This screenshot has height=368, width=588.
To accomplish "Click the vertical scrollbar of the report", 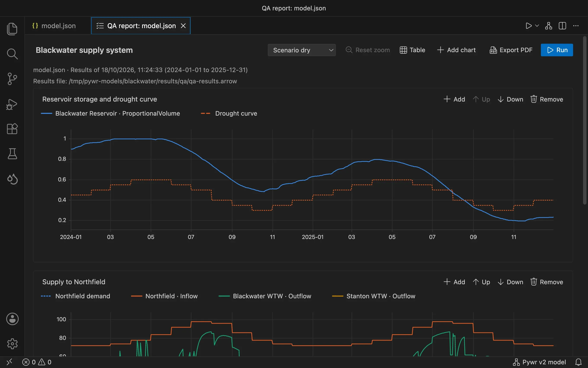I will (x=585, y=121).
